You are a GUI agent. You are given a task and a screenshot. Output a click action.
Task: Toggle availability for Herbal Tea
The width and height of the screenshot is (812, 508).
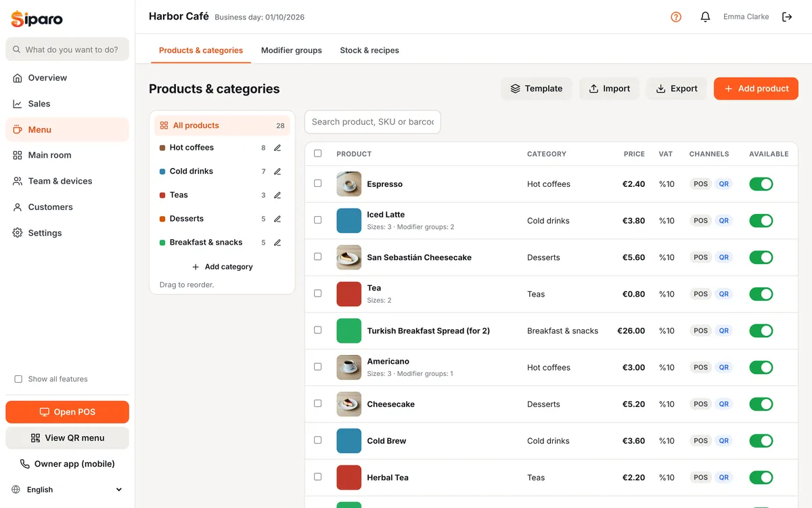[x=761, y=478]
